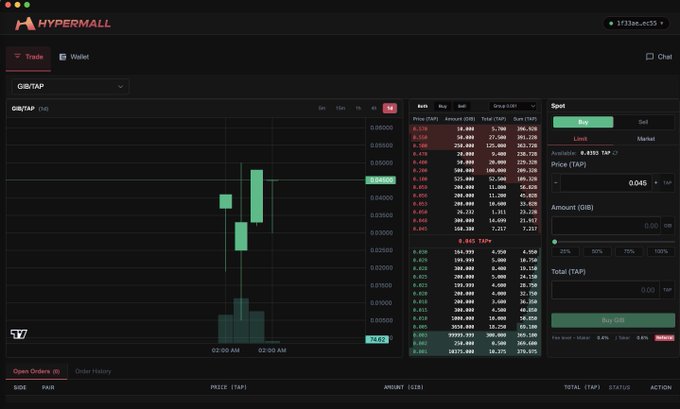Switch spot order side to Sell
Screen dimensions: 680x409
[x=643, y=122]
